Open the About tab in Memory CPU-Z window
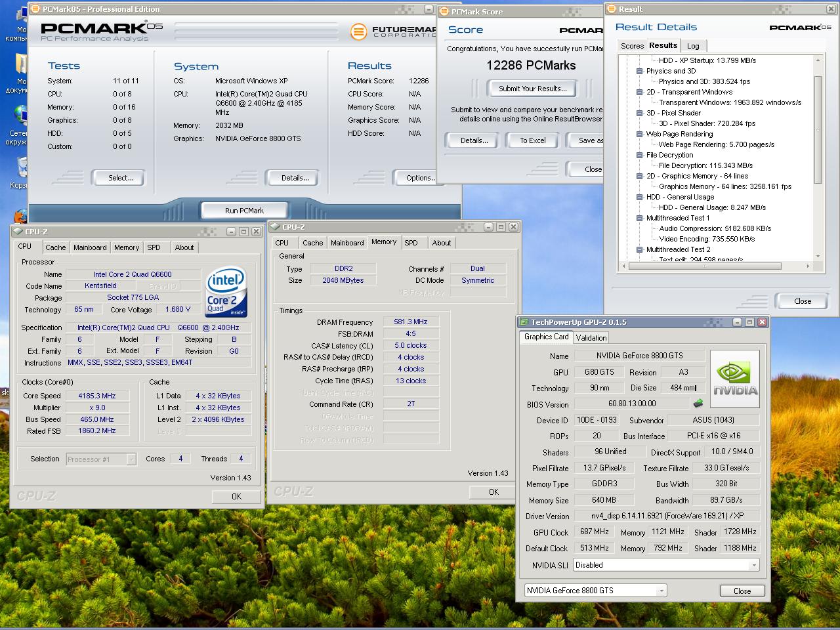 (442, 243)
